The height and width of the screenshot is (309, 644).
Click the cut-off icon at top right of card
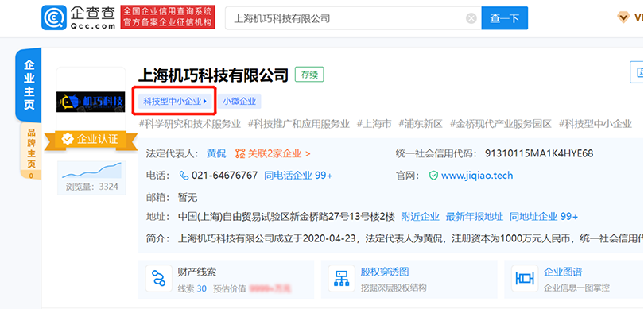click(637, 72)
